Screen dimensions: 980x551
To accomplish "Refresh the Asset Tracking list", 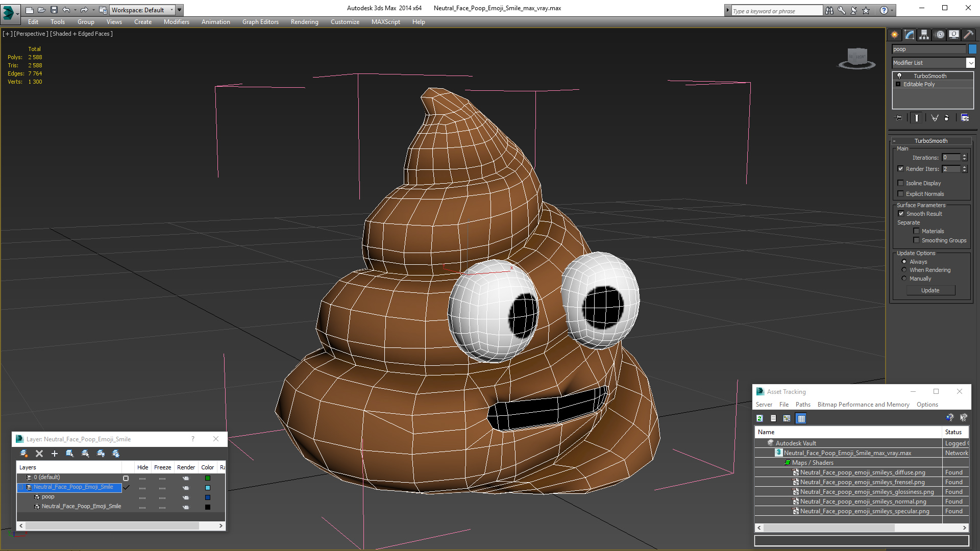I will 759,418.
